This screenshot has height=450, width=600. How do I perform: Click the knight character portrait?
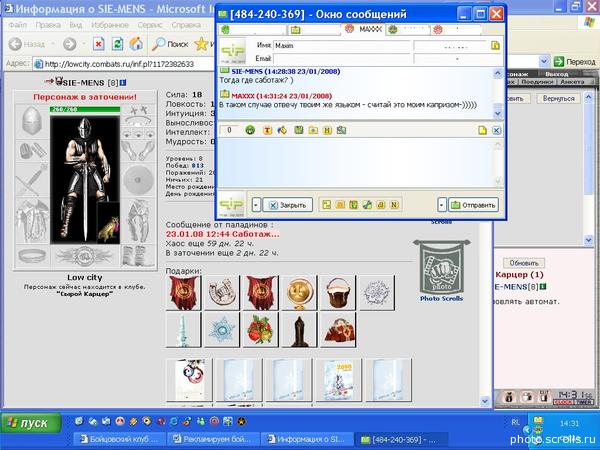point(85,180)
